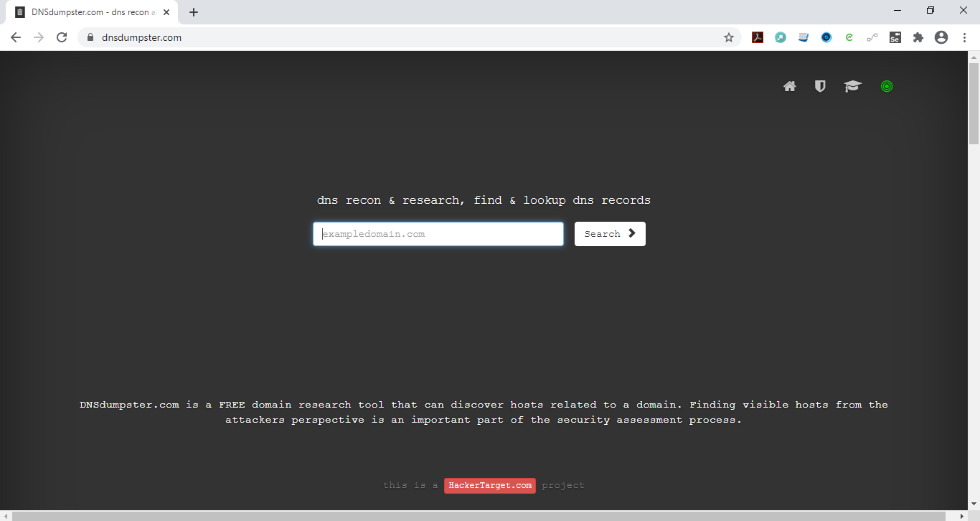Click the Search button

coord(610,234)
